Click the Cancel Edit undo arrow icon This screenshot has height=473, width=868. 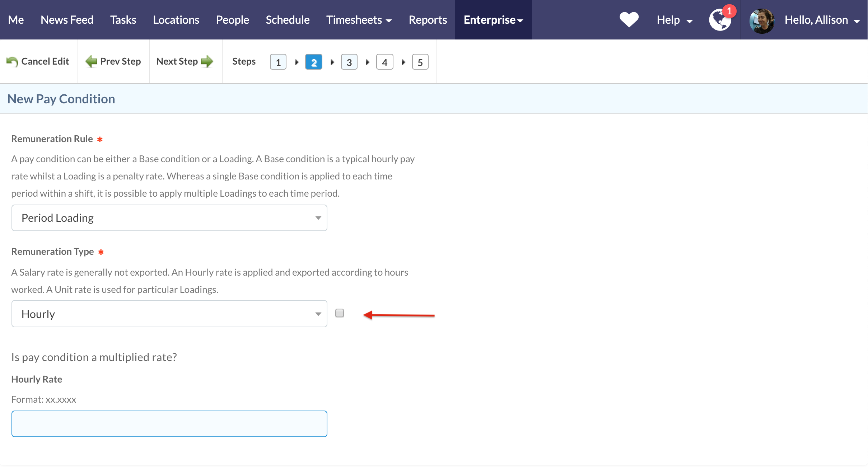click(x=12, y=62)
